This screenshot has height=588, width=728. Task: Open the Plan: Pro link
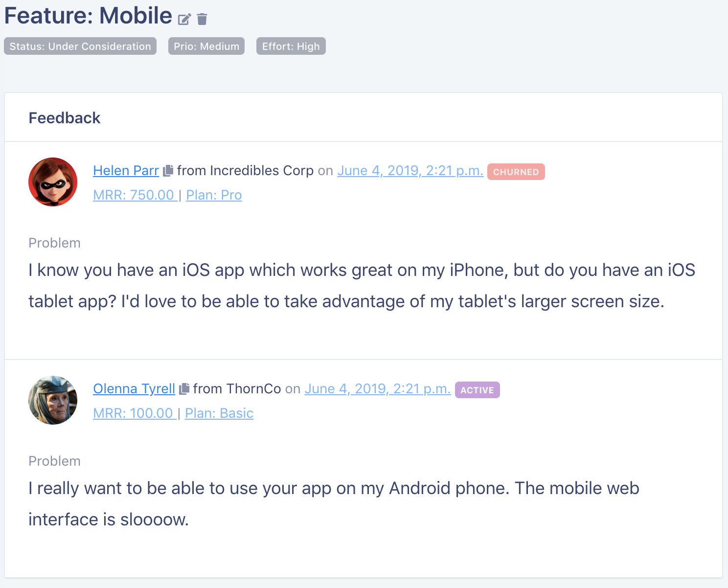coord(214,195)
